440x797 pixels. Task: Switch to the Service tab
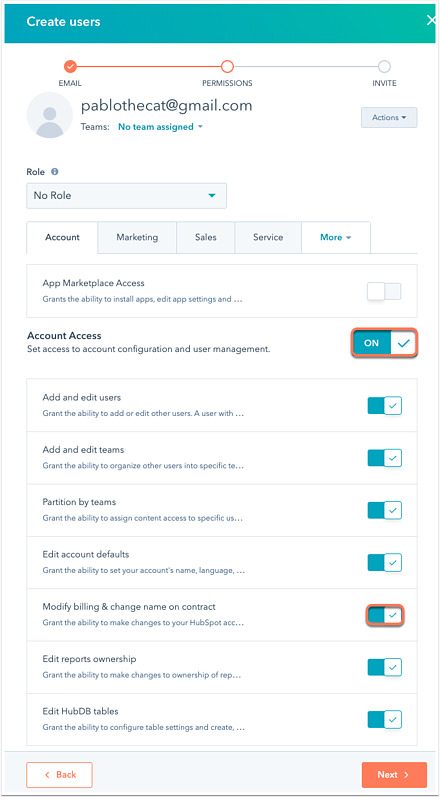coord(268,237)
